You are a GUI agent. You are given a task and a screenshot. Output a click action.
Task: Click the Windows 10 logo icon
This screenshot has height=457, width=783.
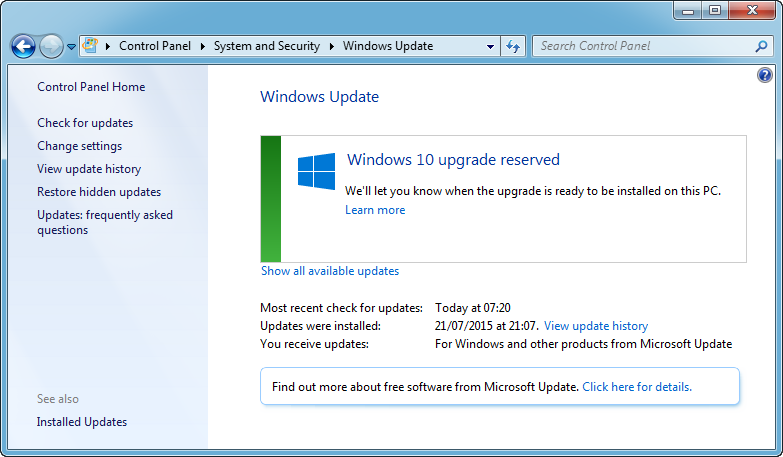[316, 171]
